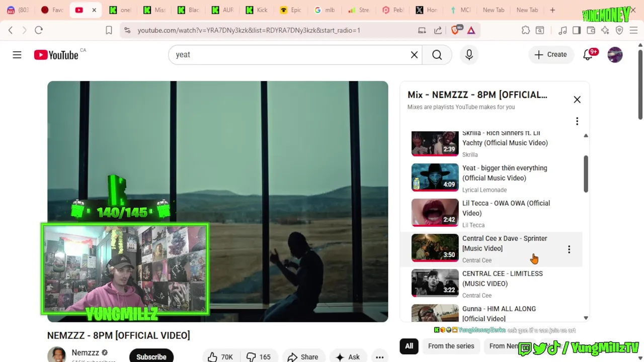Screen dimensions: 644x362
Task: Open the Create menu
Action: (x=551, y=55)
